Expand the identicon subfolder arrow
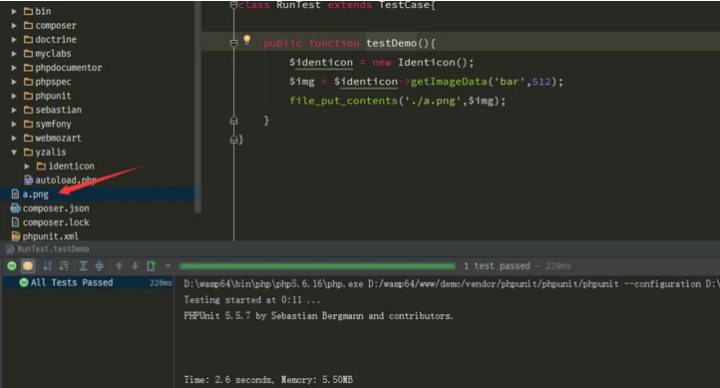 click(x=27, y=166)
